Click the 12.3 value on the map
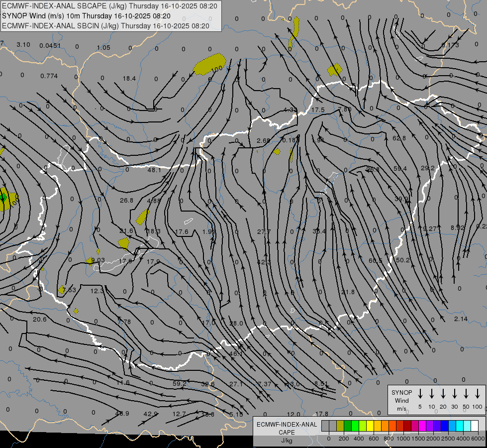The image size is (487, 448). pos(97,291)
